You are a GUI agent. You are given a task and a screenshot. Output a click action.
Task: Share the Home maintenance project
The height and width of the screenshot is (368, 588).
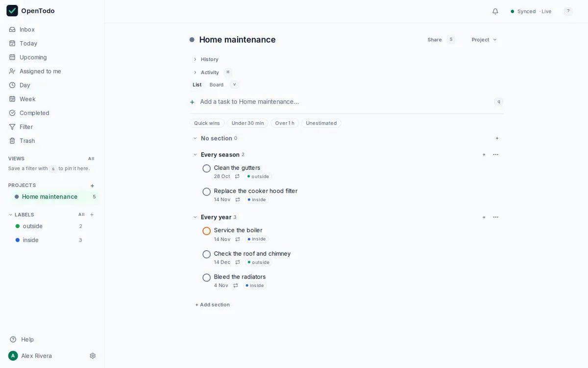[435, 40]
